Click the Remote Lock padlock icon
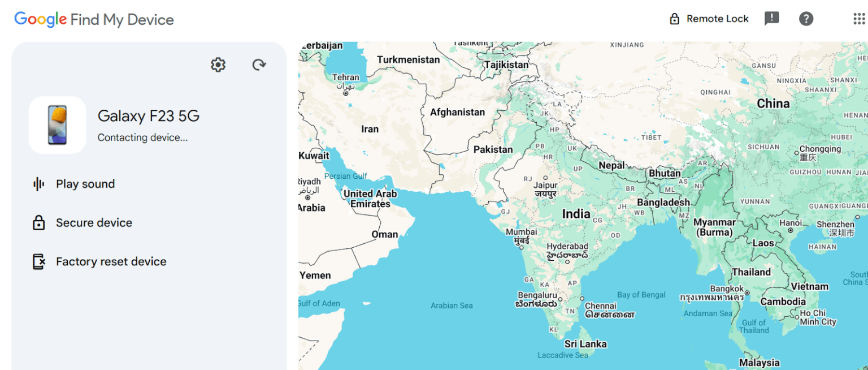This screenshot has width=868, height=370. click(674, 18)
